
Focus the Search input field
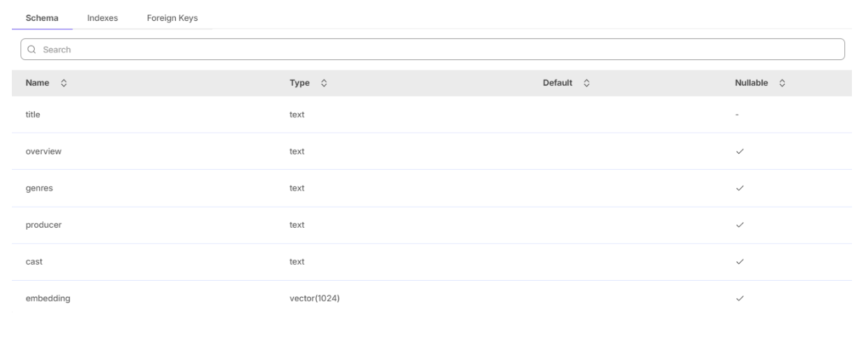(433, 50)
